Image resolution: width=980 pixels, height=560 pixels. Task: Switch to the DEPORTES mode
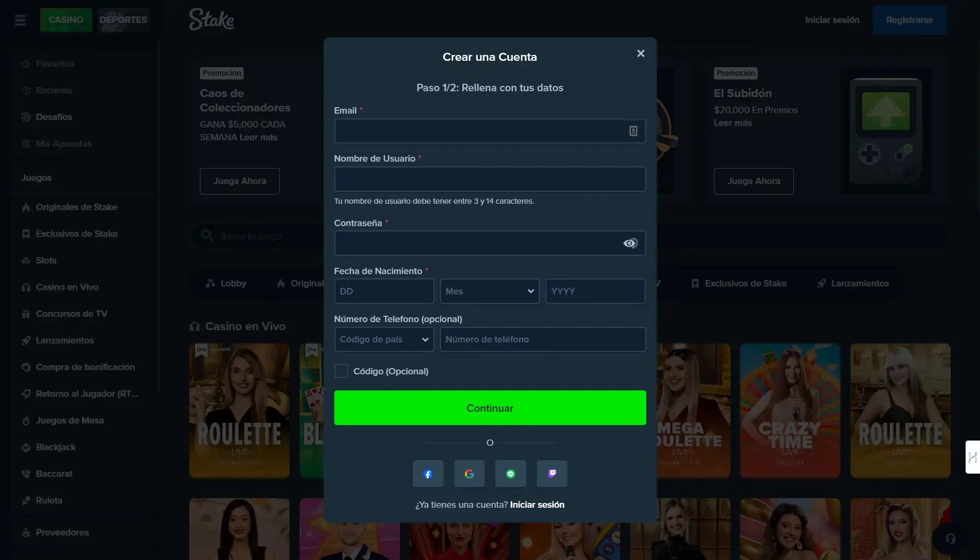[x=123, y=20]
